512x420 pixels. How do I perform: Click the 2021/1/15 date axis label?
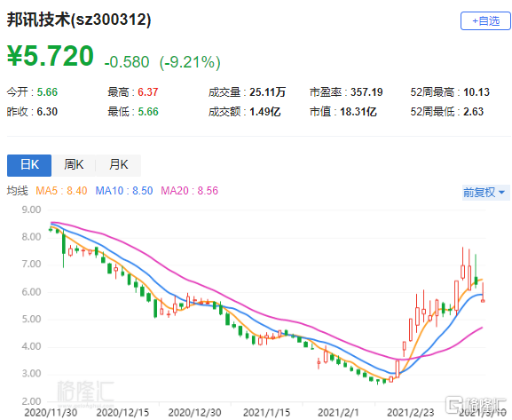tap(267, 413)
